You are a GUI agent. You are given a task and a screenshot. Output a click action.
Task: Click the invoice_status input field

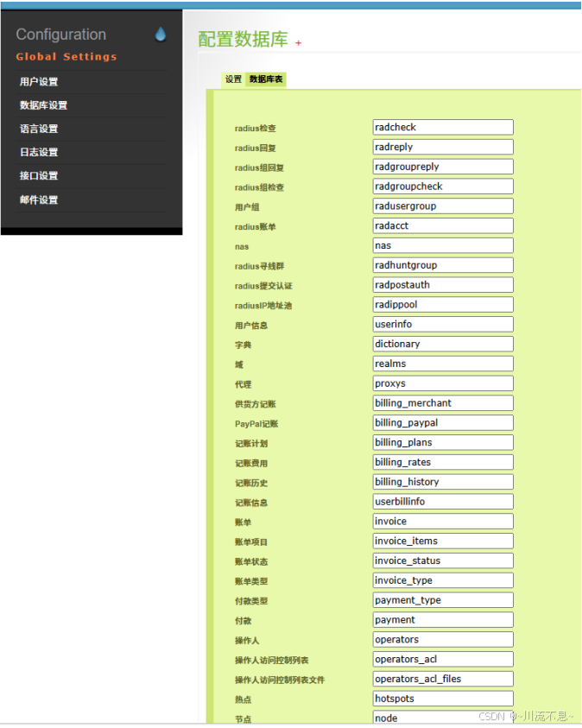(443, 560)
